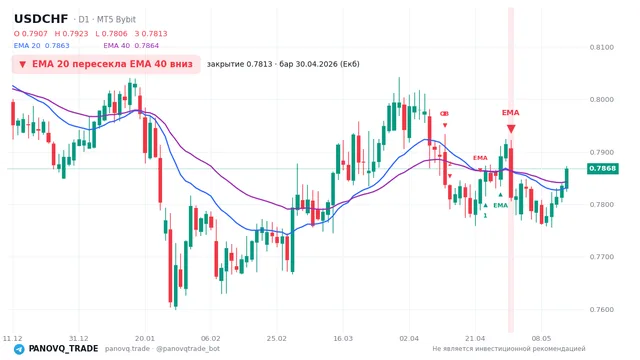Click the 0.7800 price axis label
This screenshot has width=640, height=360.
click(x=602, y=204)
